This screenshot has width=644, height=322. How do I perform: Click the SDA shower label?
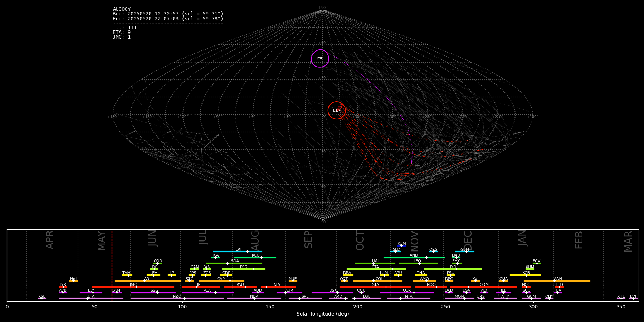point(235,261)
